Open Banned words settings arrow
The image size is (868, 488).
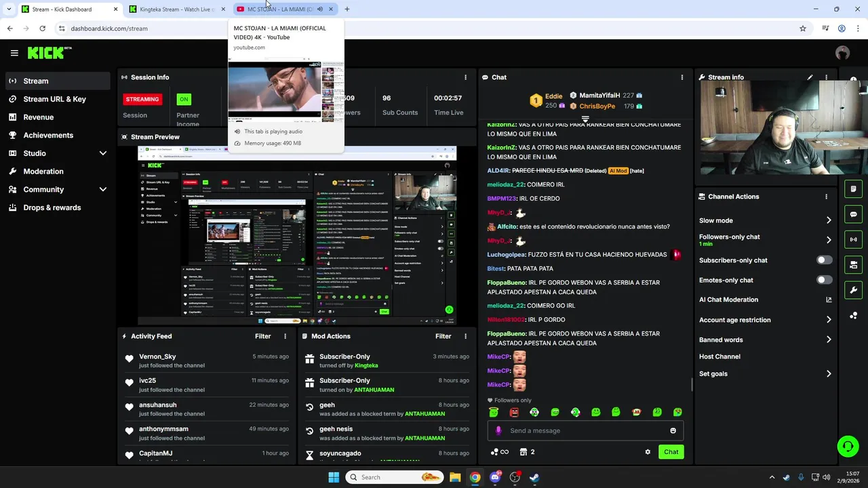coord(829,340)
